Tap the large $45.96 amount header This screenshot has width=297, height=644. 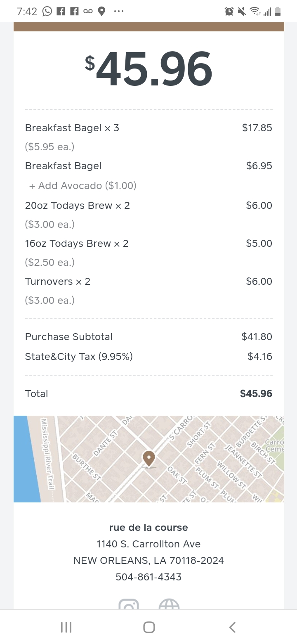point(148,69)
